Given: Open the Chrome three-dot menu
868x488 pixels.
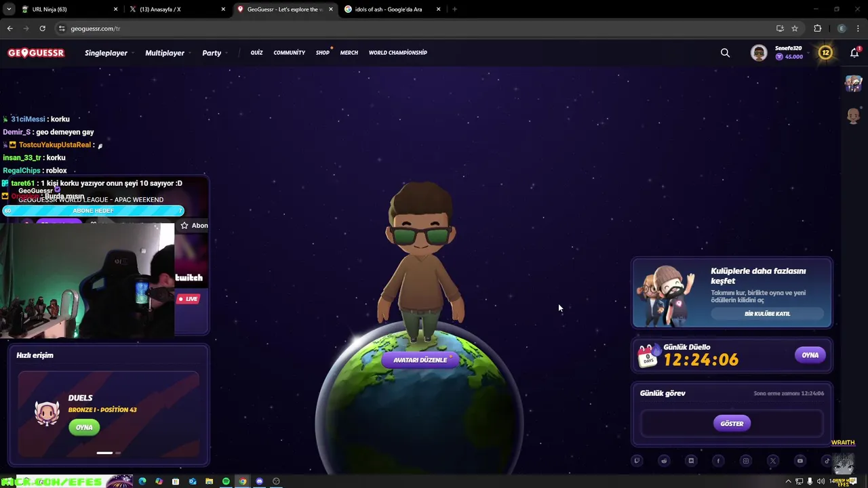Looking at the screenshot, I should 859,28.
